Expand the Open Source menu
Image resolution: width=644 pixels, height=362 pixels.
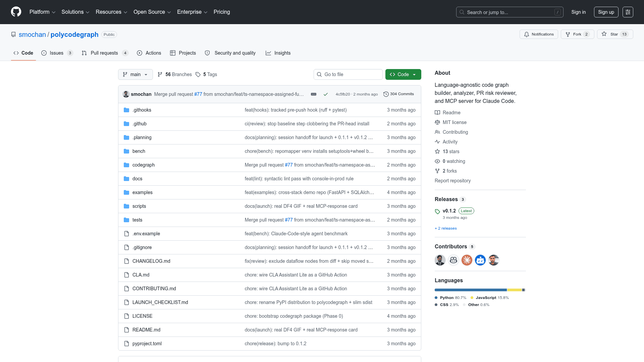coord(152,12)
